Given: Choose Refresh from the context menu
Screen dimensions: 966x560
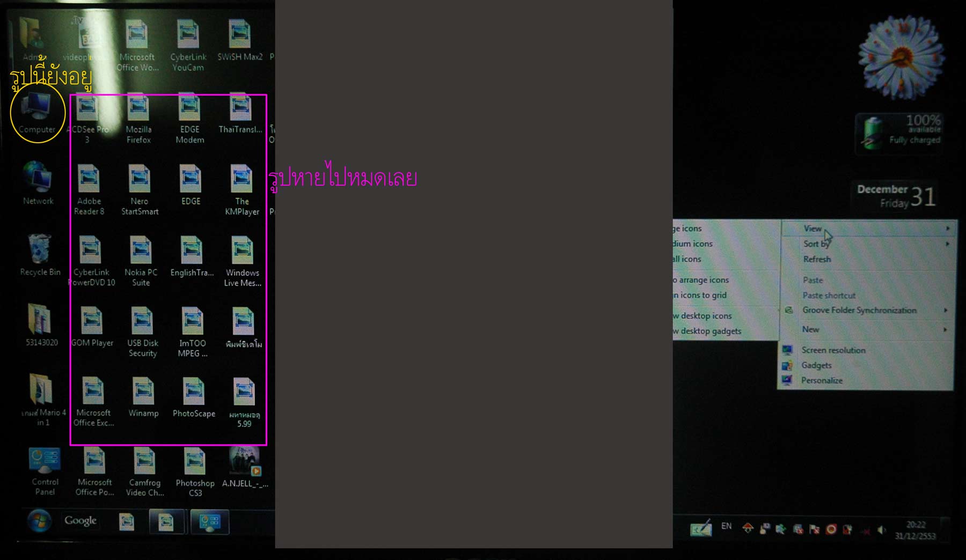Looking at the screenshot, I should (x=868, y=259).
